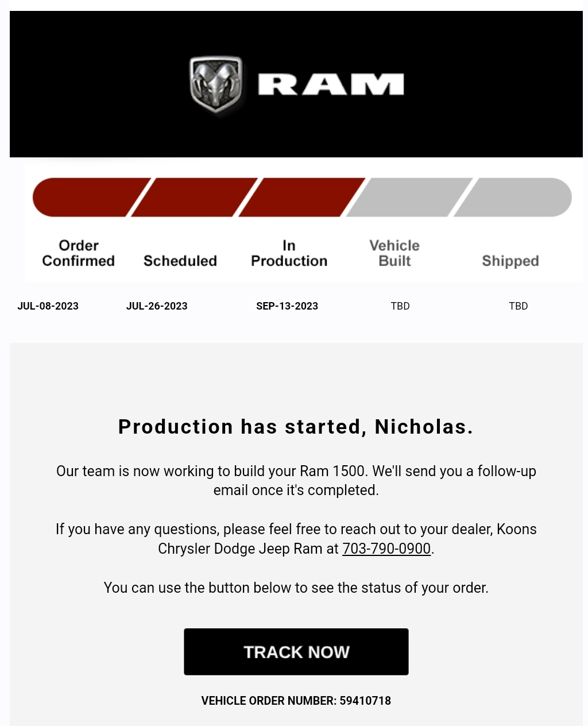
Task: Click the Order Confirmed stage label
Action: [79, 253]
